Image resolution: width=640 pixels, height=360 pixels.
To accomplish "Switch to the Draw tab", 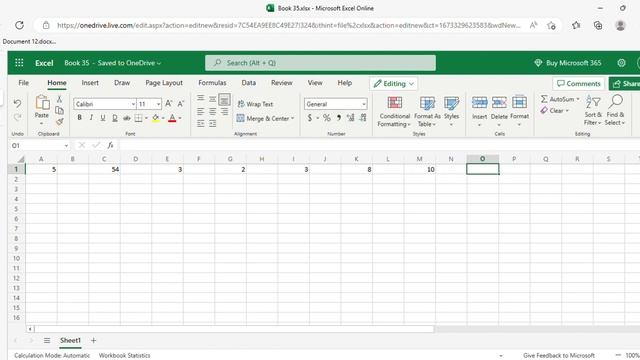I will [x=122, y=83].
